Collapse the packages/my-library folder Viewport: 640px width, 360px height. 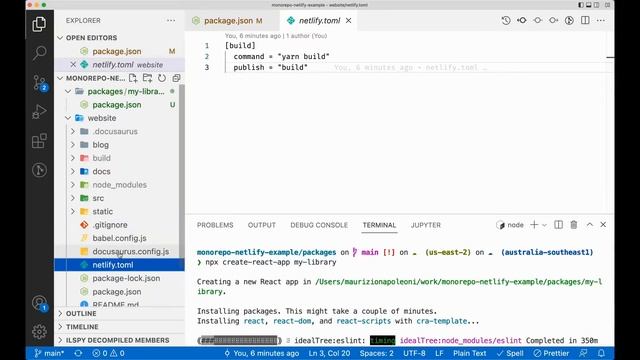point(68,91)
